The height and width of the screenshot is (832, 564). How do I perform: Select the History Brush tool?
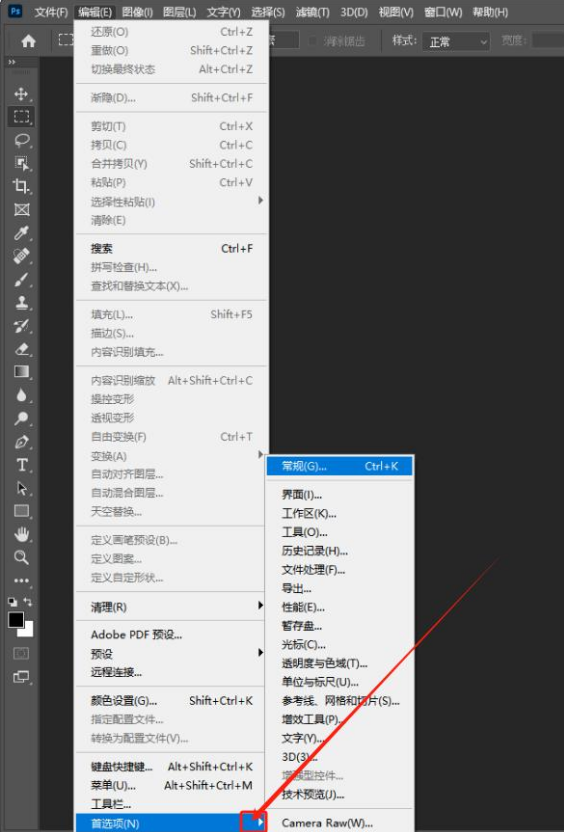pos(21,326)
